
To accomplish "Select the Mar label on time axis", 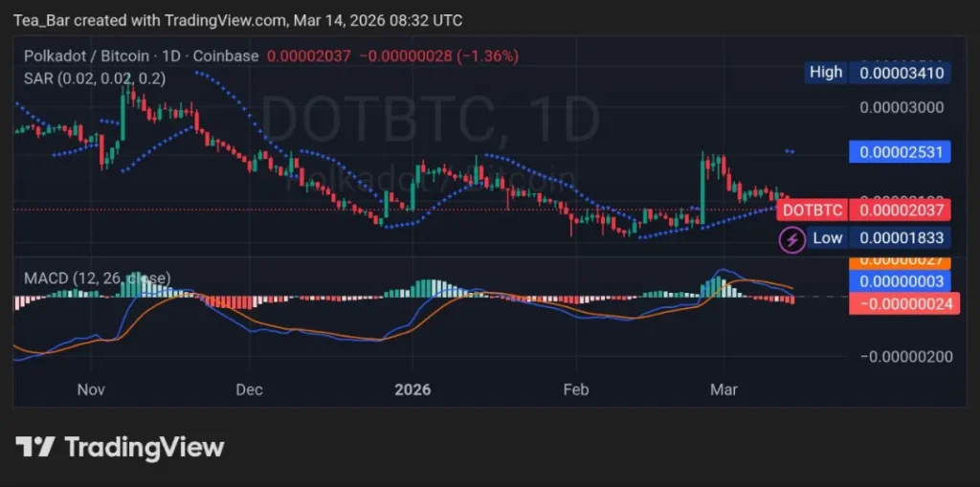I will point(724,389).
